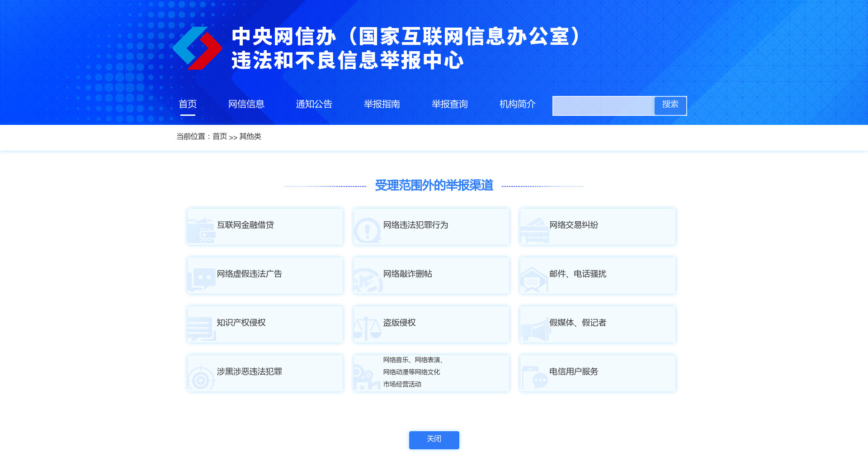
Task: Select the 网络敲诈删帖 channel
Action: 432,275
